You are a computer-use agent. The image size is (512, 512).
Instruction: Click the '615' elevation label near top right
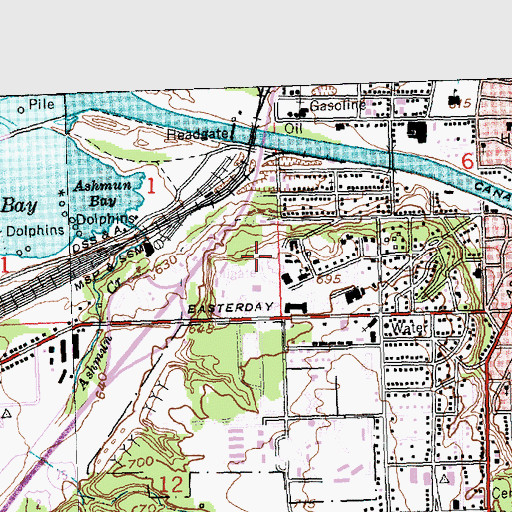pos(460,103)
